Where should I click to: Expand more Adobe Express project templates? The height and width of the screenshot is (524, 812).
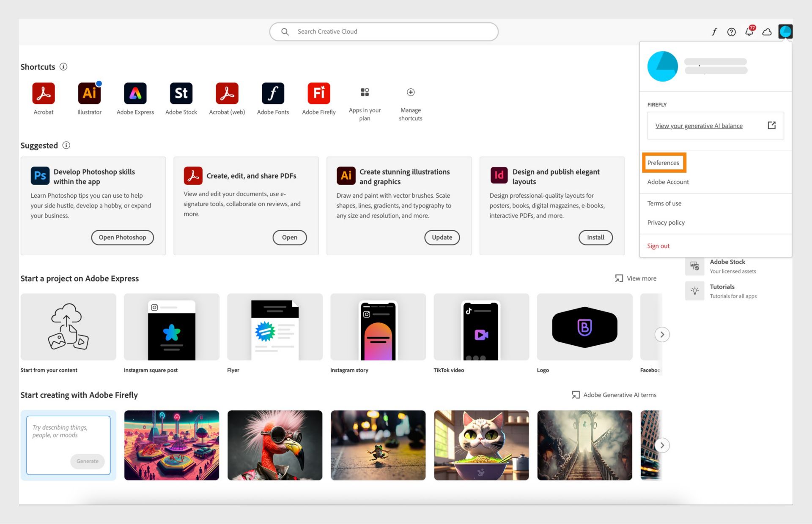(662, 334)
